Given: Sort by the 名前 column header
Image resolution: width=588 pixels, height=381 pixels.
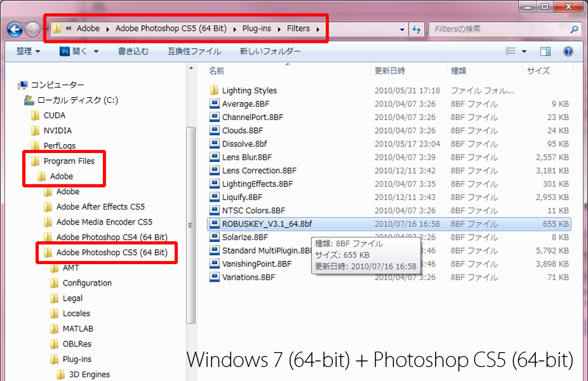Looking at the screenshot, I should [x=216, y=71].
